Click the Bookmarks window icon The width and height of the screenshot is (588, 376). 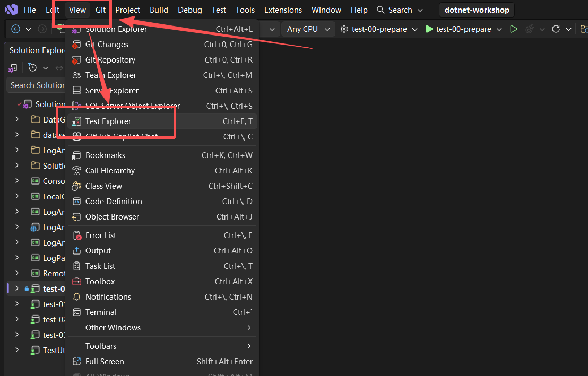pos(76,155)
